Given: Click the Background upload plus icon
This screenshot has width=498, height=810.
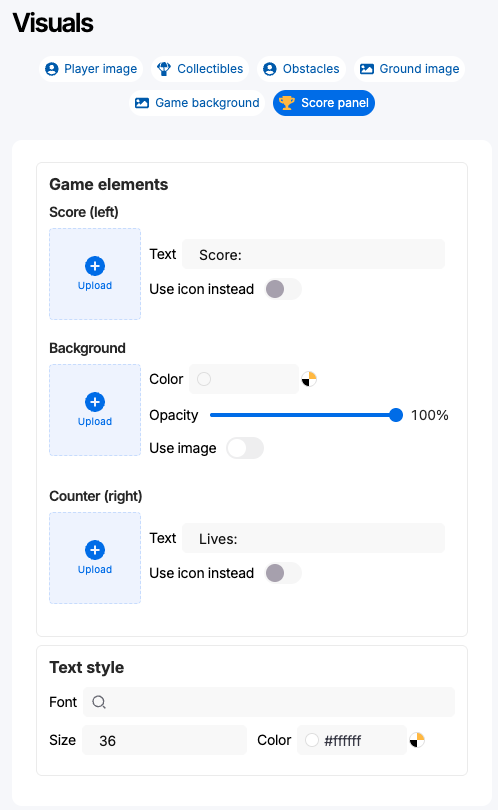Looking at the screenshot, I should [x=95, y=402].
